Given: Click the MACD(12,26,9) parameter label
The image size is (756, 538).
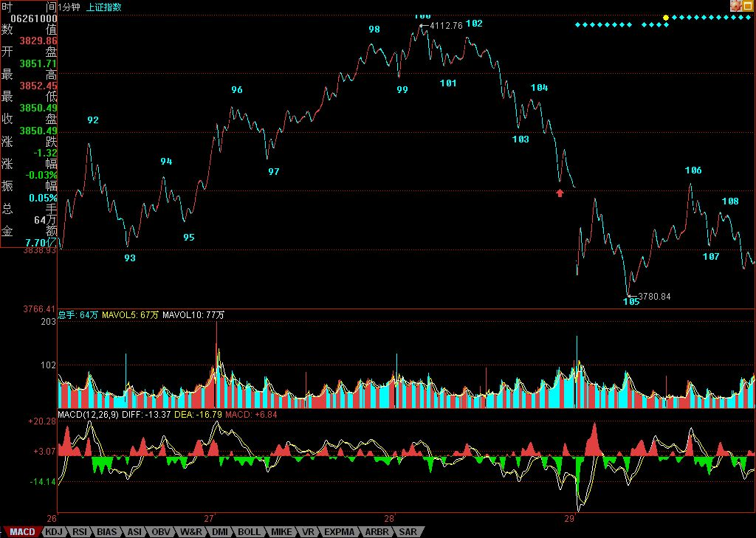Looking at the screenshot, I should coord(89,414).
